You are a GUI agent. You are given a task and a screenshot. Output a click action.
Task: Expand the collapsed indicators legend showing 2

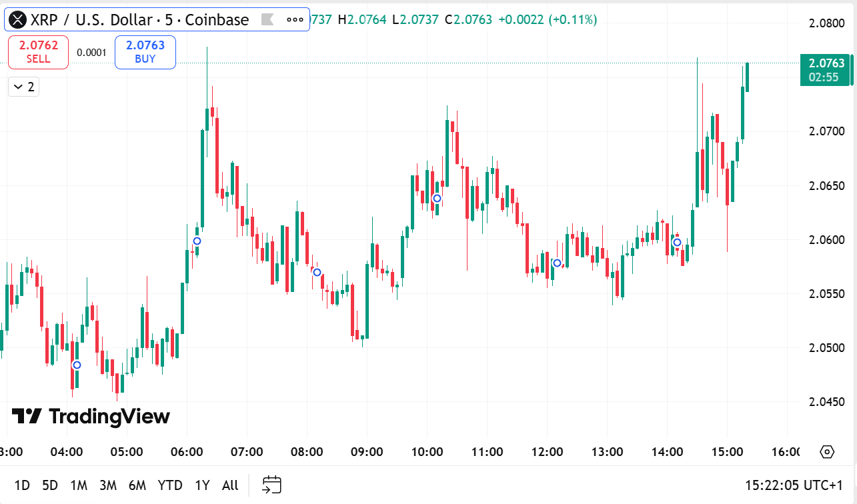click(x=23, y=87)
